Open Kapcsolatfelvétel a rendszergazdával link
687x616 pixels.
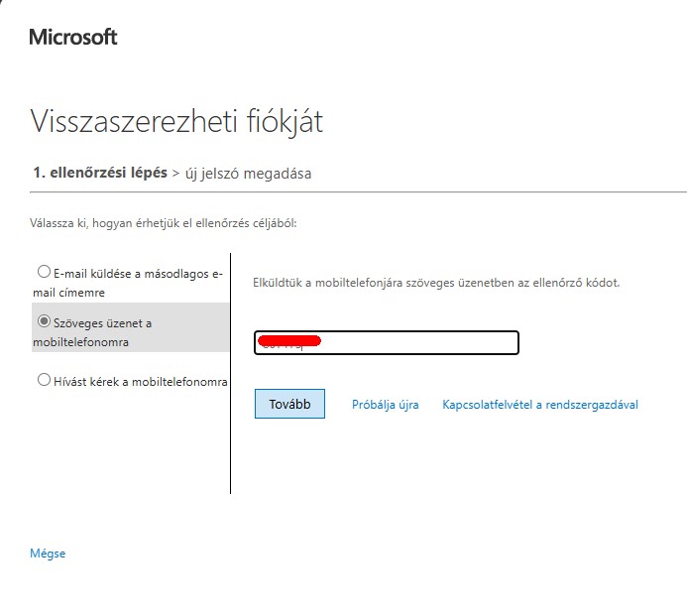coord(540,405)
